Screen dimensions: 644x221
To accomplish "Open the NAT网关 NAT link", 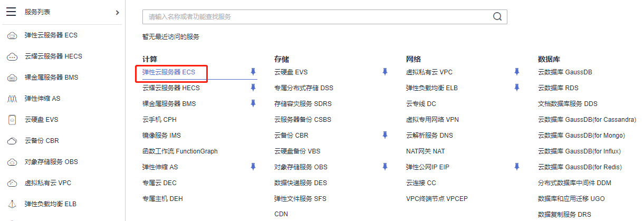I will tap(425, 151).
